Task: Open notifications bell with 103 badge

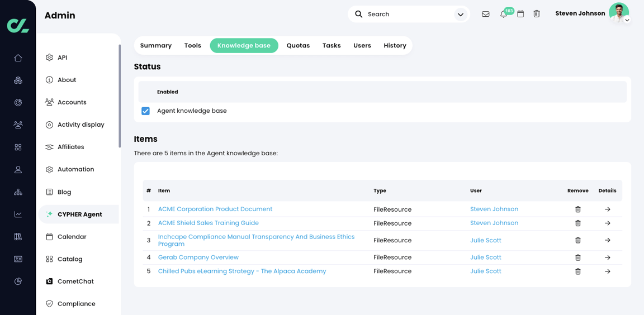Action: click(504, 14)
